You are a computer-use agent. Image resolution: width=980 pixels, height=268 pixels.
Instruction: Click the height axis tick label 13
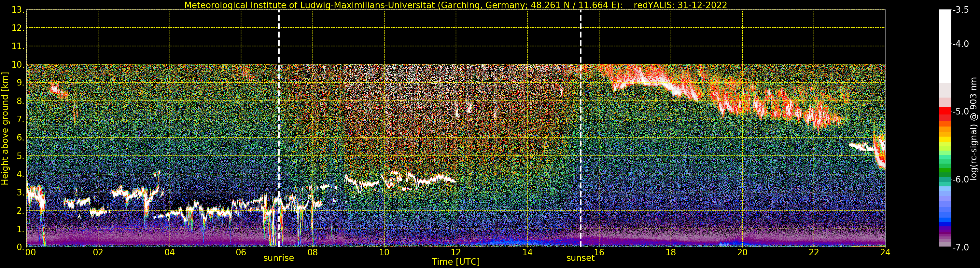(18, 10)
